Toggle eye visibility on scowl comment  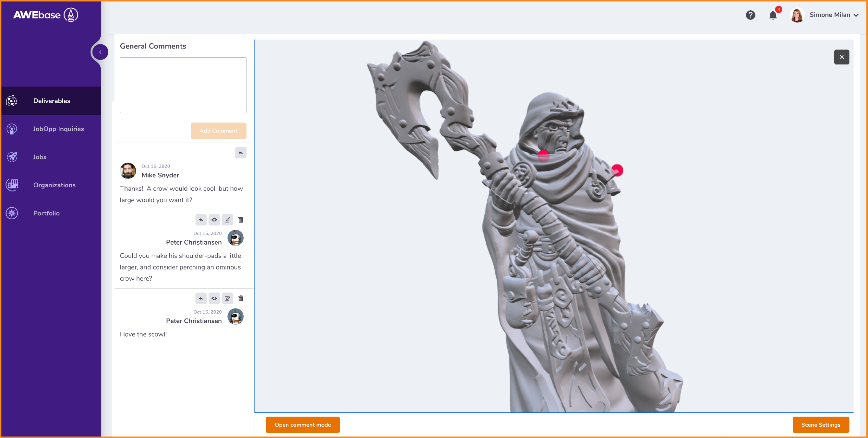[214, 298]
